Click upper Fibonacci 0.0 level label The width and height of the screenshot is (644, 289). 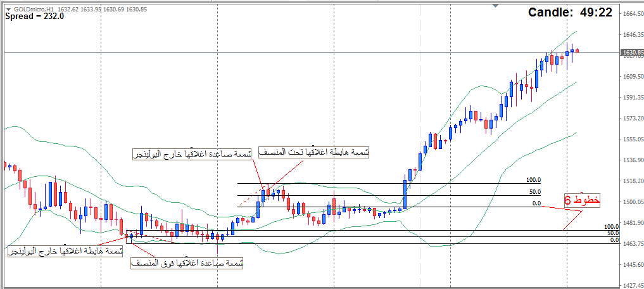click(536, 203)
